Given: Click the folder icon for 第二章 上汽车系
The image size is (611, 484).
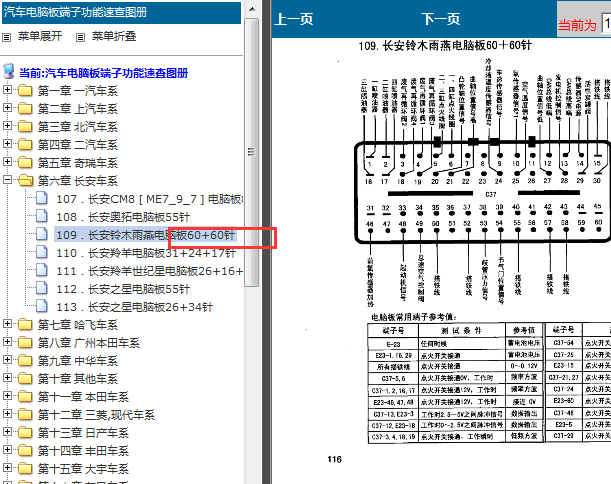Looking at the screenshot, I should tap(25, 109).
